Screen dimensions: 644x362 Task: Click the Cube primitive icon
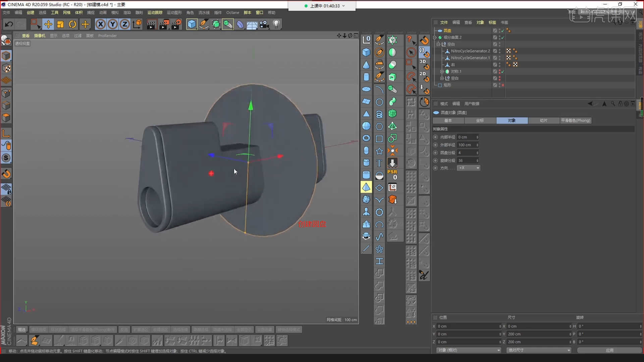[x=192, y=24]
